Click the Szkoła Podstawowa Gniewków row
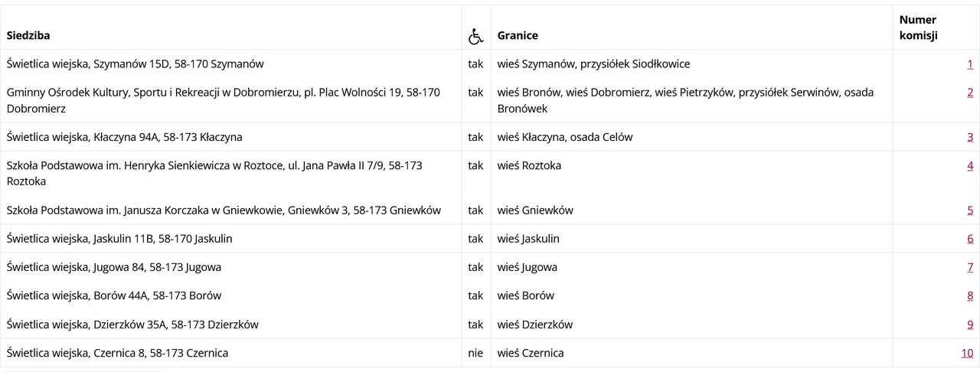The height and width of the screenshot is (372, 980). pyautogui.click(x=490, y=210)
